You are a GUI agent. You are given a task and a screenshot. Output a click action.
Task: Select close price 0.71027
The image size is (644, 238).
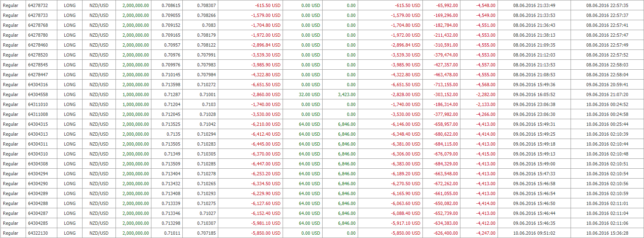(x=208, y=213)
